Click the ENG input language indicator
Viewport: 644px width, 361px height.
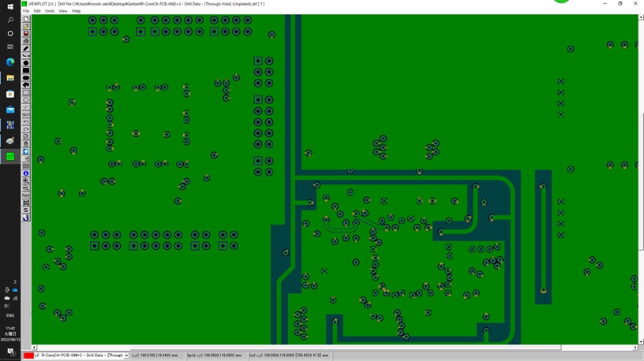(10, 315)
